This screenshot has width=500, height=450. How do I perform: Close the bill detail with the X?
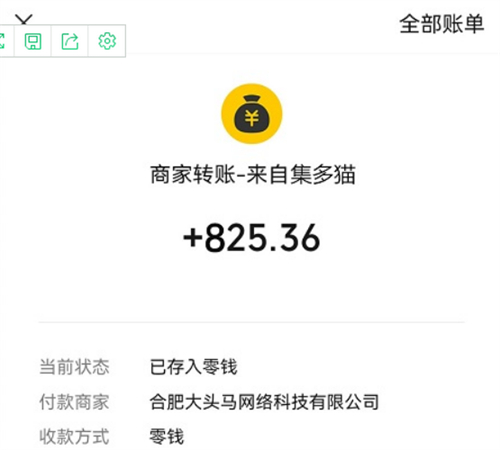24,19
